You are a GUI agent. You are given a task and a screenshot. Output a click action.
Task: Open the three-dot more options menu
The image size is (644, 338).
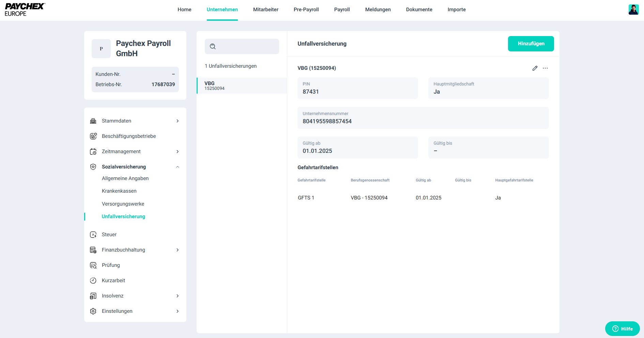tap(545, 68)
